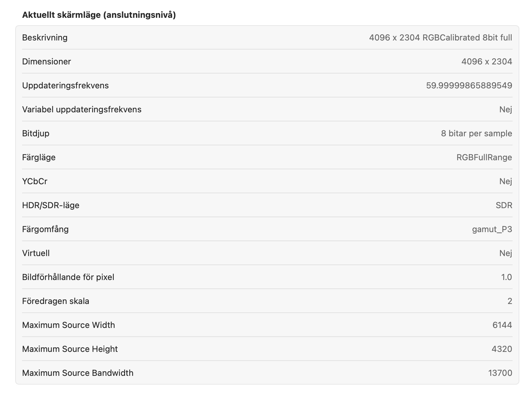Click the gamut_P3 value
This screenshot has height=393, width=532.
point(492,229)
